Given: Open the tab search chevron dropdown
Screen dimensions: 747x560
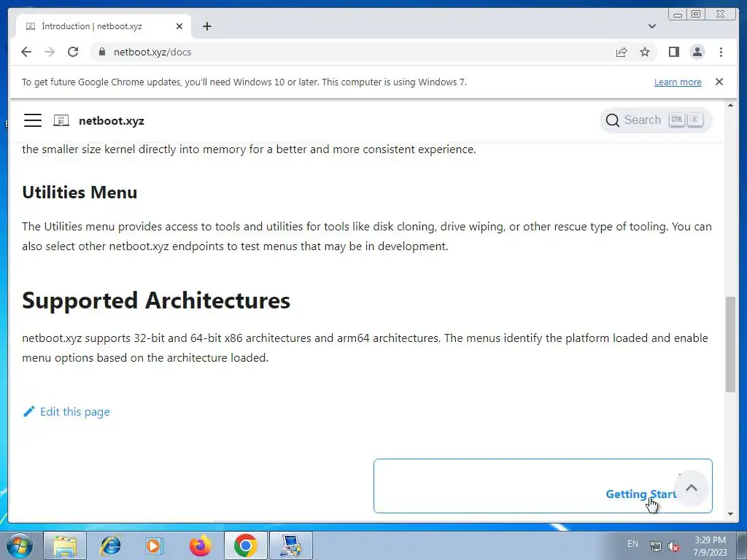Looking at the screenshot, I should coord(651,26).
